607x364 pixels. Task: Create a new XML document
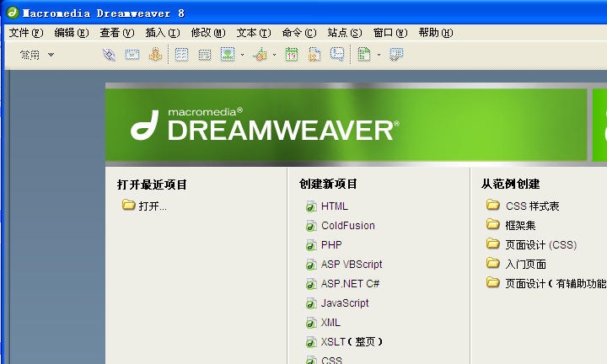[330, 322]
